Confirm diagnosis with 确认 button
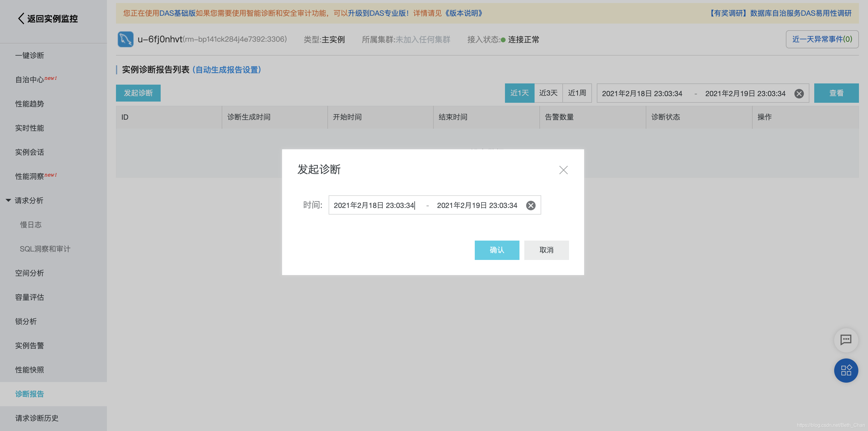 [497, 250]
